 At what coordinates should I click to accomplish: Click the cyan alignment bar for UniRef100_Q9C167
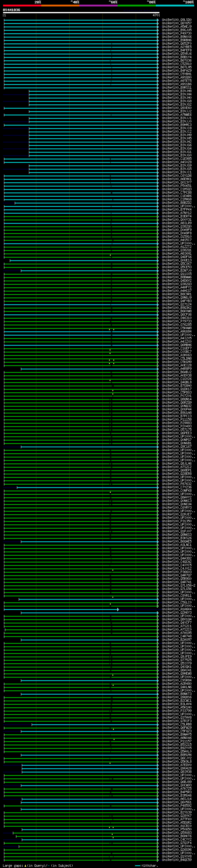(90, 447)
